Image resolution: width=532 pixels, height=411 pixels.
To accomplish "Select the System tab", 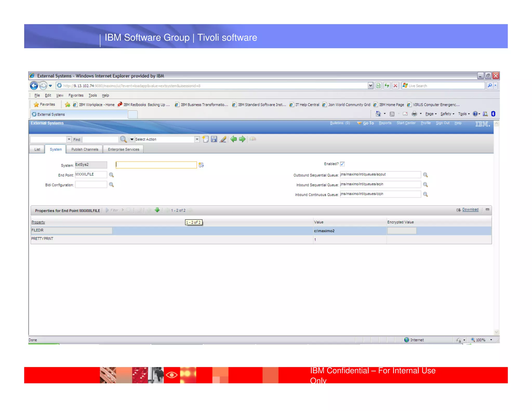I will 56,149.
